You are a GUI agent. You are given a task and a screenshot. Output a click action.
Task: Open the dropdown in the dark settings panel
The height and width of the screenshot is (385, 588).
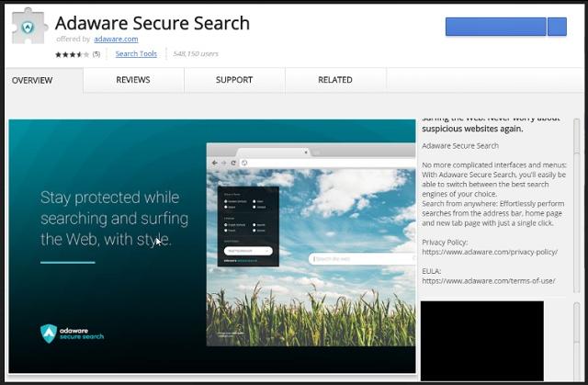(248, 251)
